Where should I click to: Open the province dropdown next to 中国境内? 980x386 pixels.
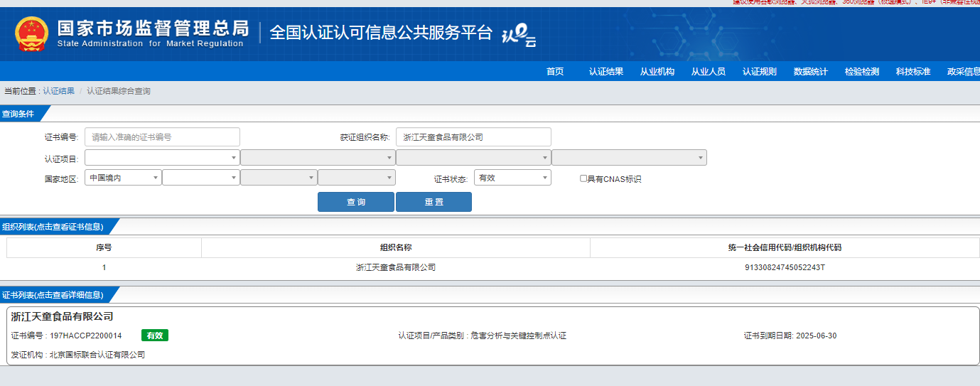[201, 178]
